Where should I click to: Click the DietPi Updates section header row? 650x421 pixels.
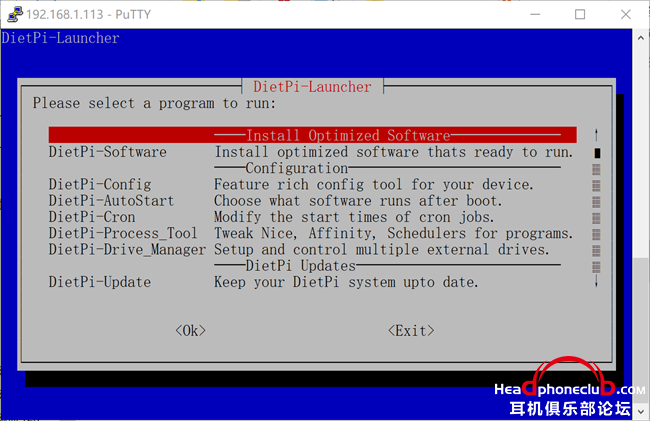click(x=388, y=266)
